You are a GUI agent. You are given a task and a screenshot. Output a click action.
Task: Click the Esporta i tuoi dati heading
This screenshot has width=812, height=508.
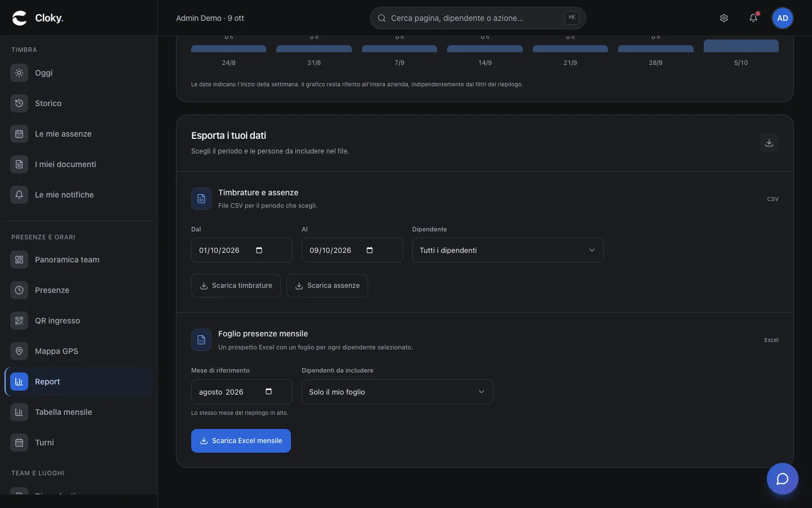pyautogui.click(x=228, y=135)
